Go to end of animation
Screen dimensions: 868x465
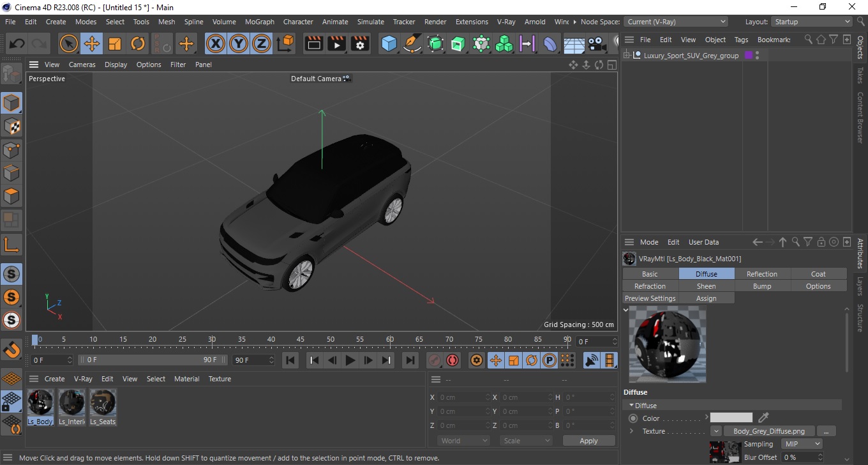[410, 360]
